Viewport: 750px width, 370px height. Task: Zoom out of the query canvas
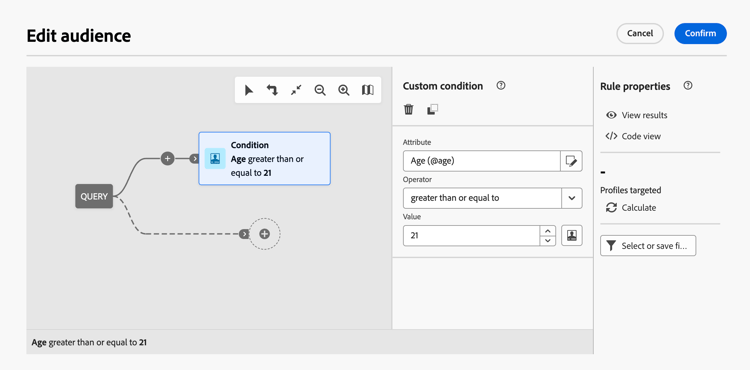click(x=320, y=90)
